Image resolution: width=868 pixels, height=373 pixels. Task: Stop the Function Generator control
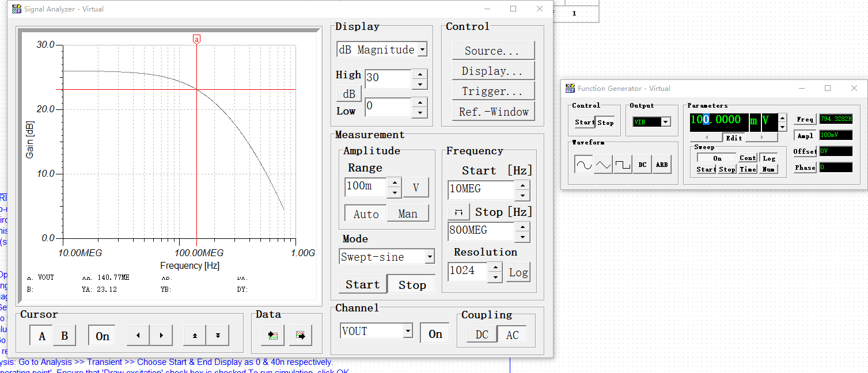pos(605,122)
